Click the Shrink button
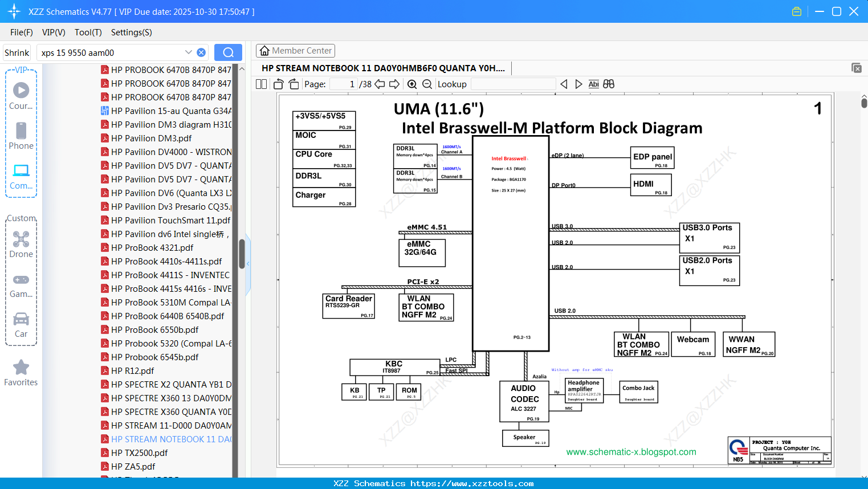The height and width of the screenshot is (489, 868). pos(17,52)
